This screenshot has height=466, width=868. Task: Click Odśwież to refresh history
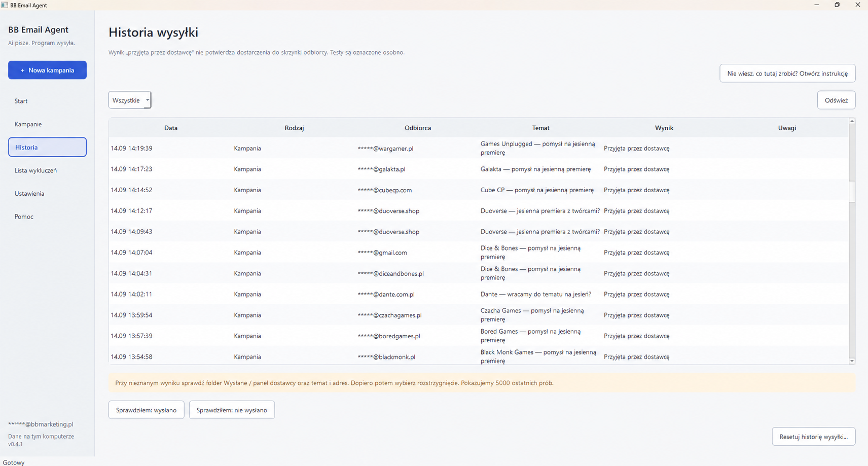coord(836,100)
